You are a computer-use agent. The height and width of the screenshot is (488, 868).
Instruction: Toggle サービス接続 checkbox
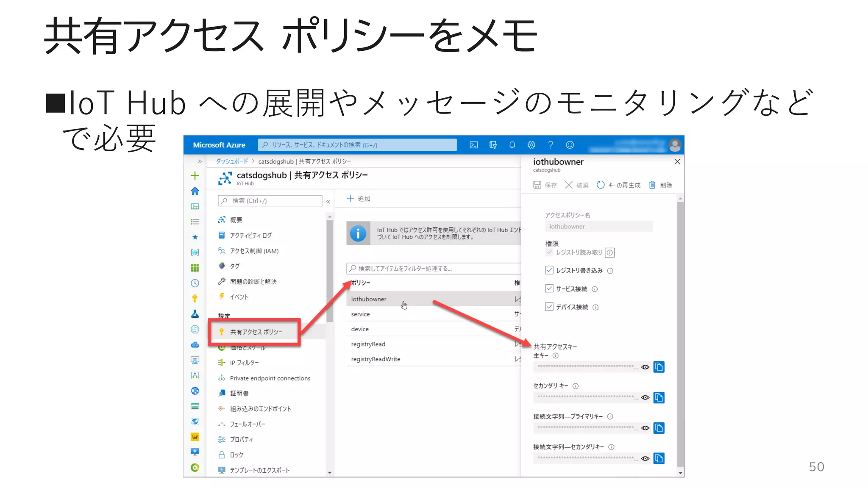pos(549,288)
